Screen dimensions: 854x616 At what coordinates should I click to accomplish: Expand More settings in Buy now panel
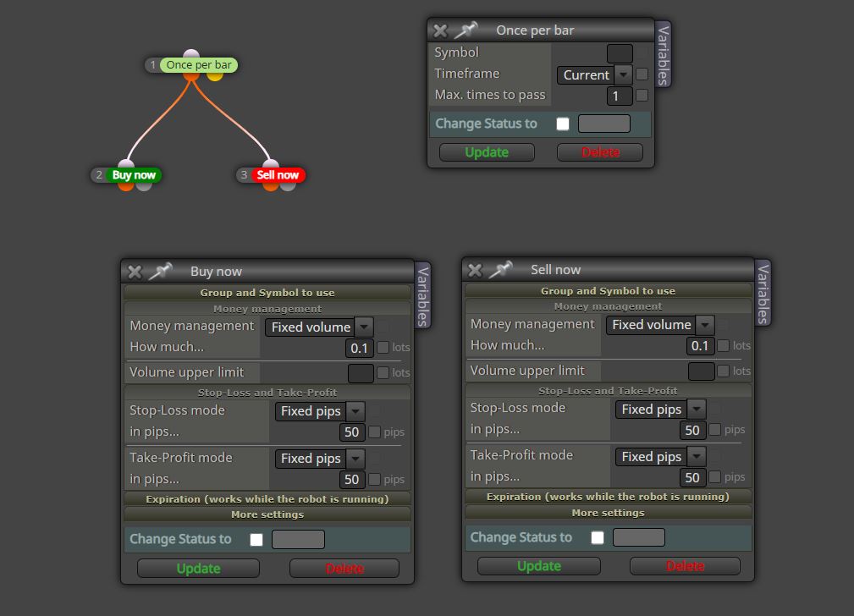point(267,514)
